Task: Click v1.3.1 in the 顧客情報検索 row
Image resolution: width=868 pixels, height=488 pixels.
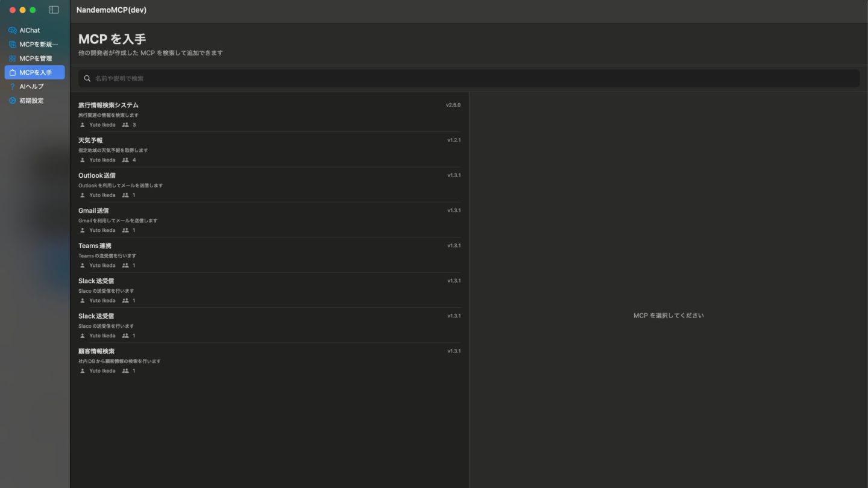Action: click(454, 351)
